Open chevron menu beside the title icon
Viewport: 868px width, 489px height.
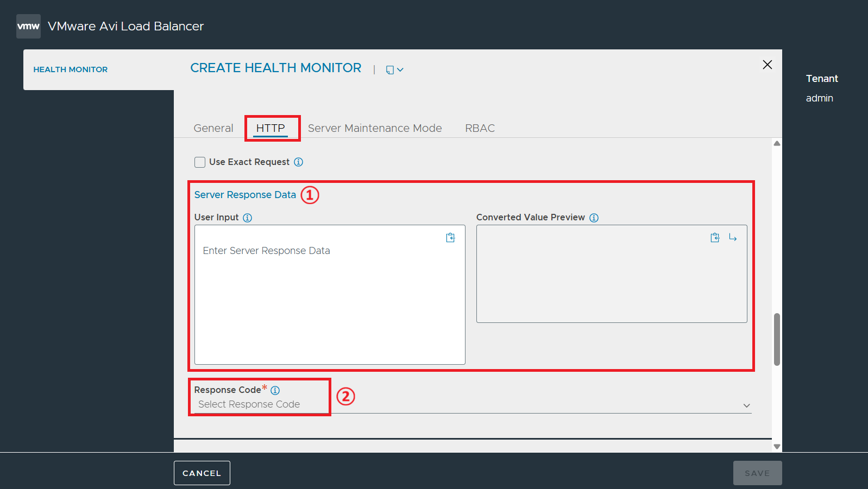click(400, 70)
